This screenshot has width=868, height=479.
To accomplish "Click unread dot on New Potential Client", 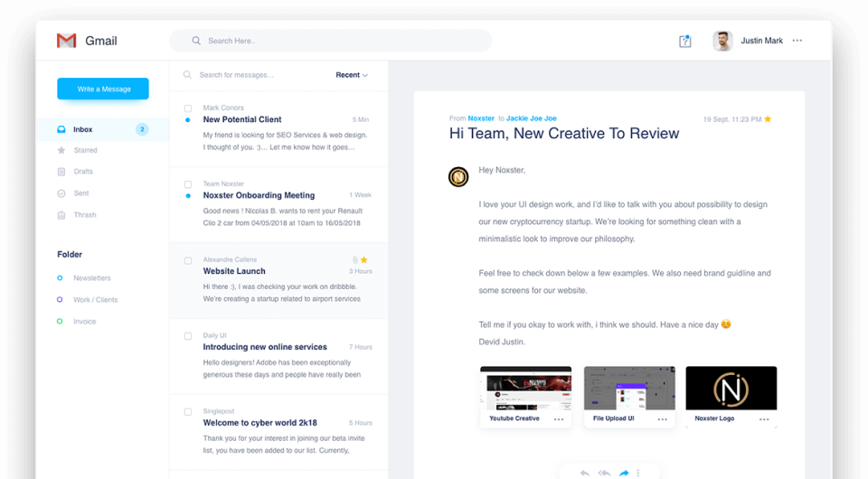I will 188,120.
